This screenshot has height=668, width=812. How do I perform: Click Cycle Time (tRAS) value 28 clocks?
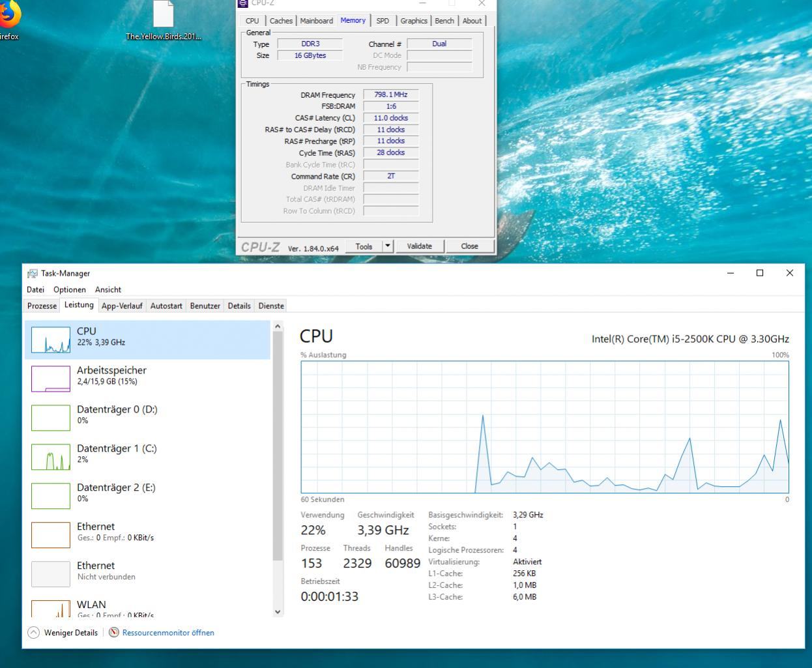coord(390,152)
